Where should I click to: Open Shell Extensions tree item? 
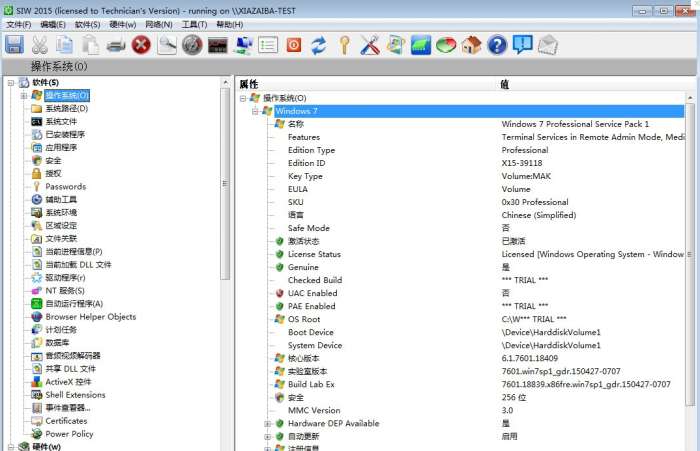click(x=75, y=395)
